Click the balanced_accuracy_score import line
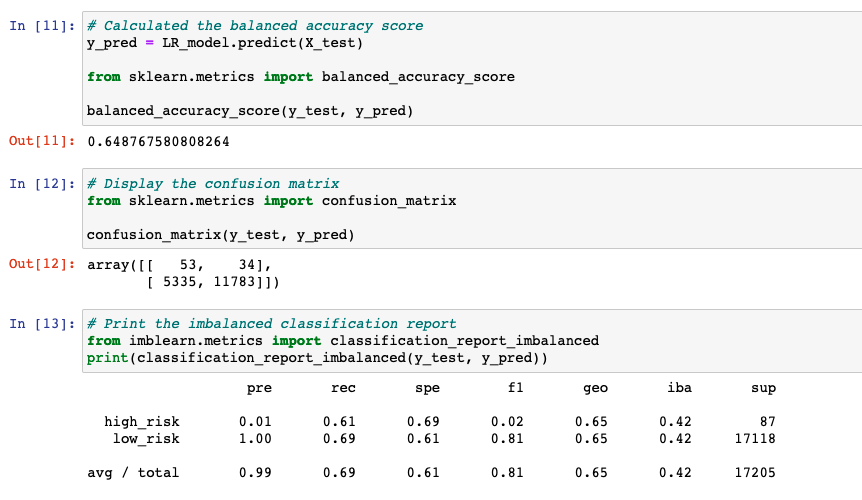The height and width of the screenshot is (500, 862). coord(301,77)
